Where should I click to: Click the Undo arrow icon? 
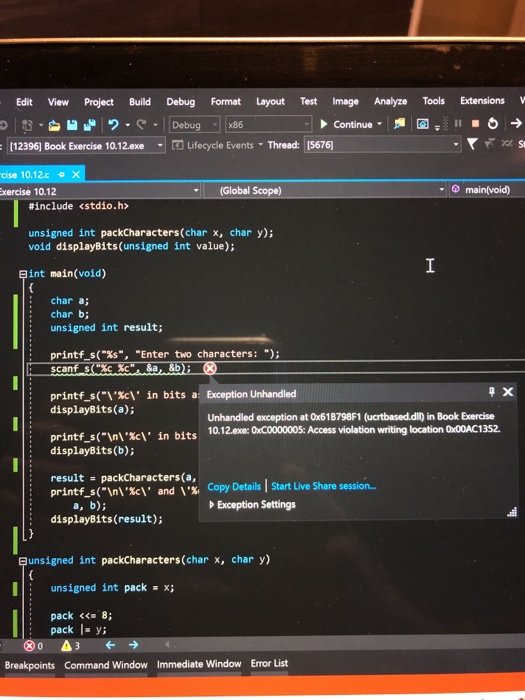click(x=113, y=125)
